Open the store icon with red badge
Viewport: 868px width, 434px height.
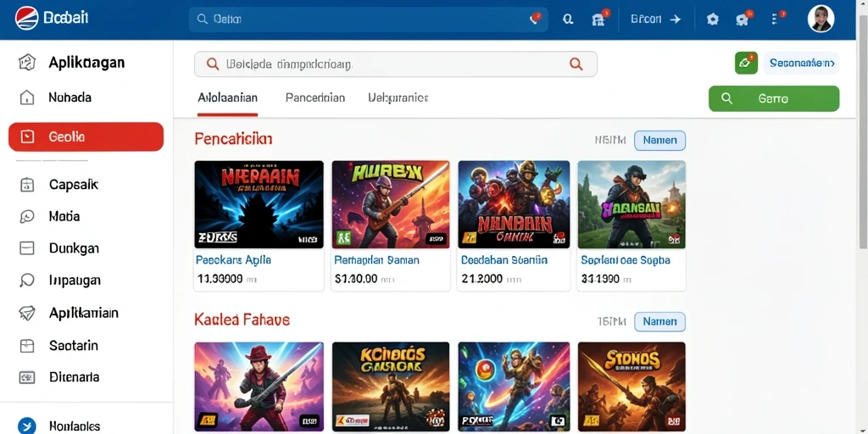(x=599, y=19)
